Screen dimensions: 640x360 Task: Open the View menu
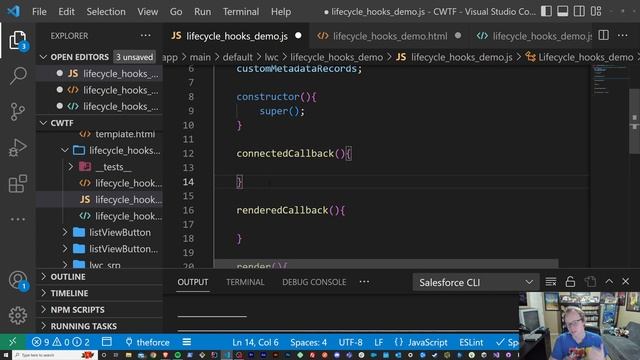[x=147, y=11]
